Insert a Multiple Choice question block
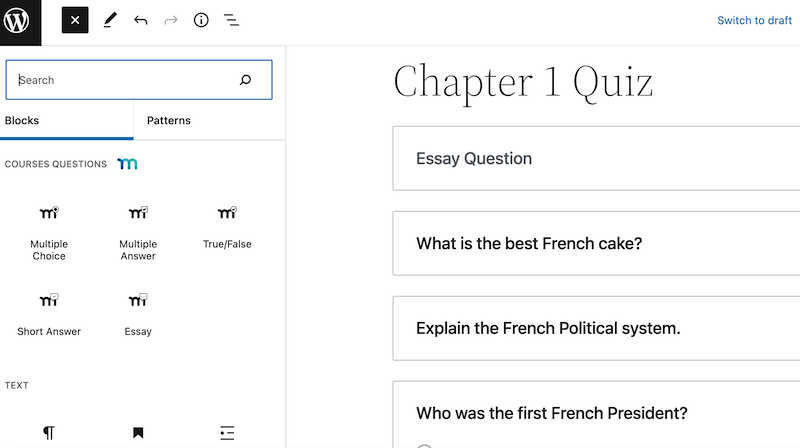800x448 pixels. click(x=49, y=234)
